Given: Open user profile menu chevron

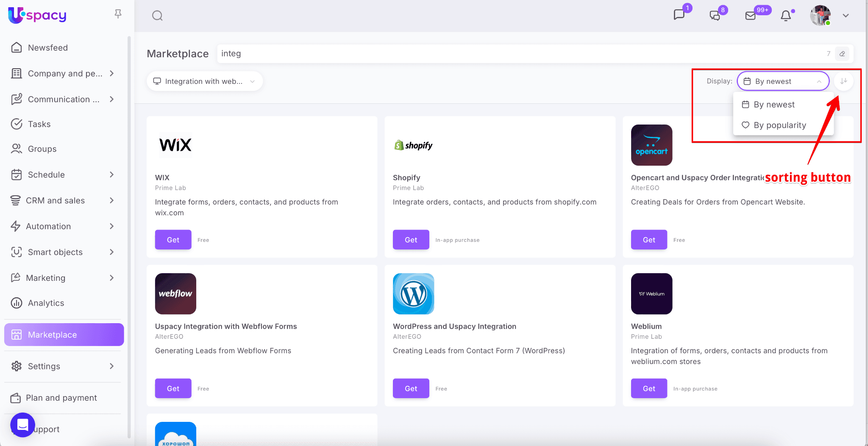Looking at the screenshot, I should coord(846,16).
